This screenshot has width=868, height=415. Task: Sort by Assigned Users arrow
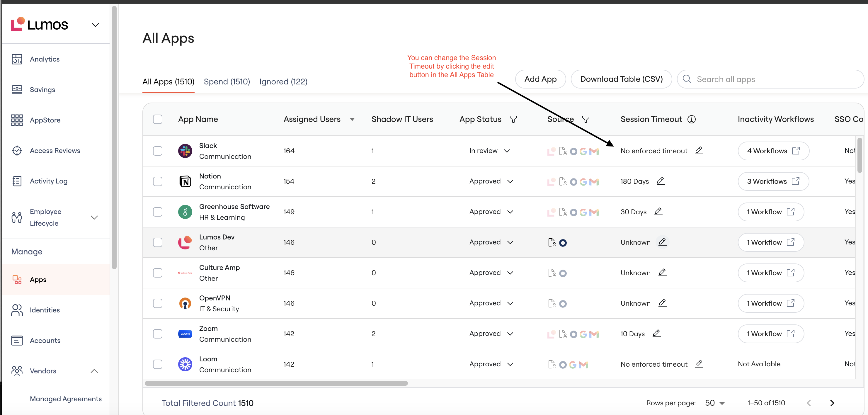352,119
